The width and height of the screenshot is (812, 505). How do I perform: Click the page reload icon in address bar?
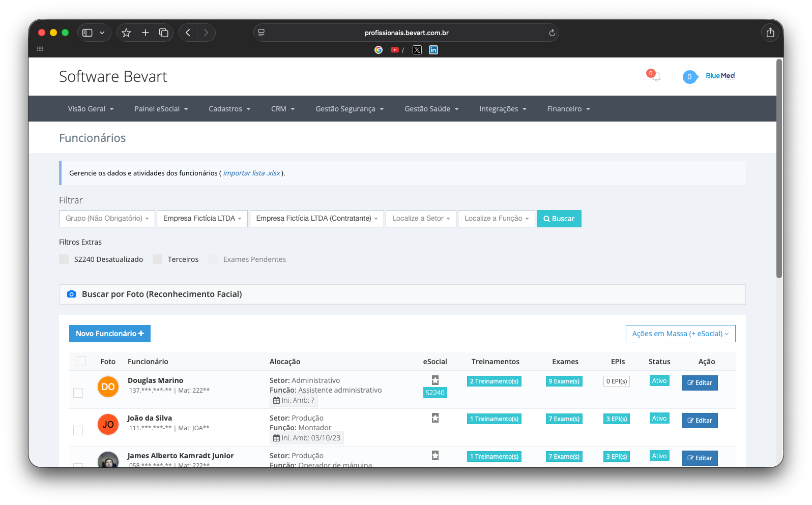point(552,33)
